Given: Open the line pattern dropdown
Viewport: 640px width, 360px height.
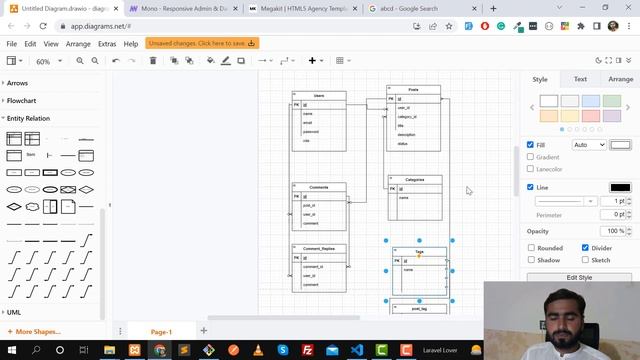Looking at the screenshot, I should pos(566,201).
